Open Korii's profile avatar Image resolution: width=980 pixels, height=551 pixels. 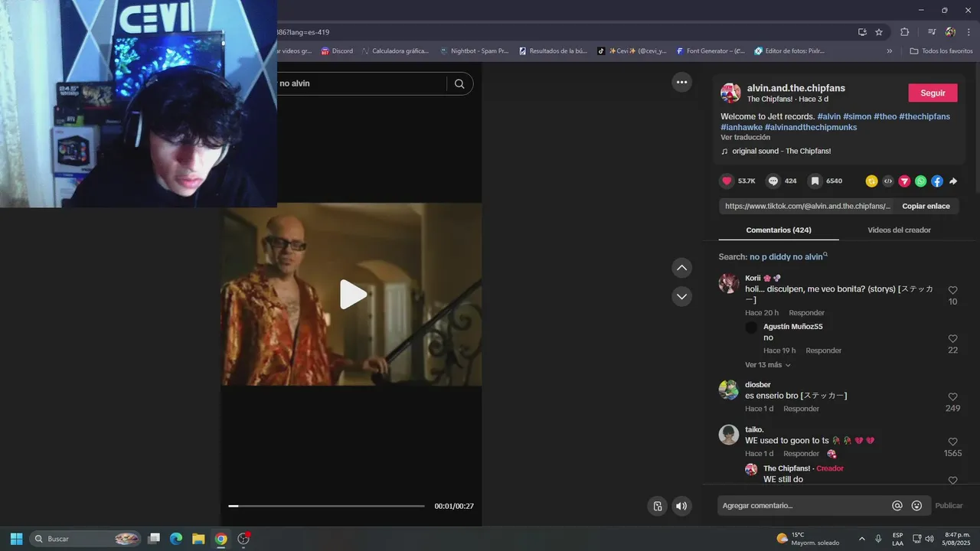click(x=729, y=283)
